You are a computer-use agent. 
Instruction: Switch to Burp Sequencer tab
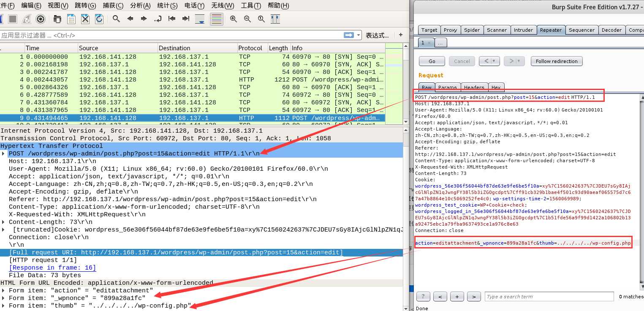(x=582, y=30)
